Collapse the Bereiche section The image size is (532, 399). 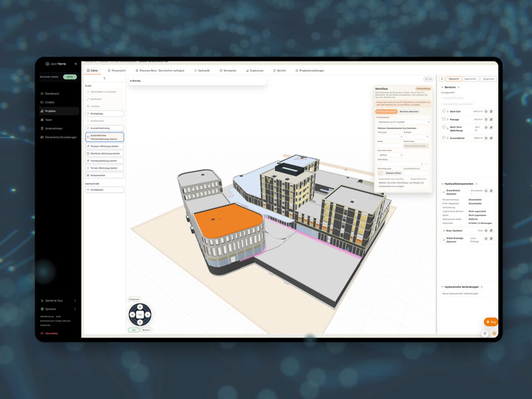tap(442, 87)
